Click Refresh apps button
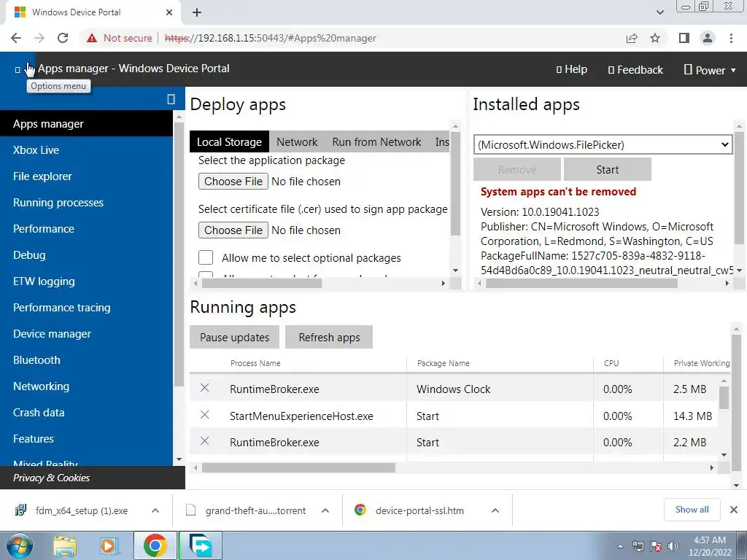 coord(329,337)
